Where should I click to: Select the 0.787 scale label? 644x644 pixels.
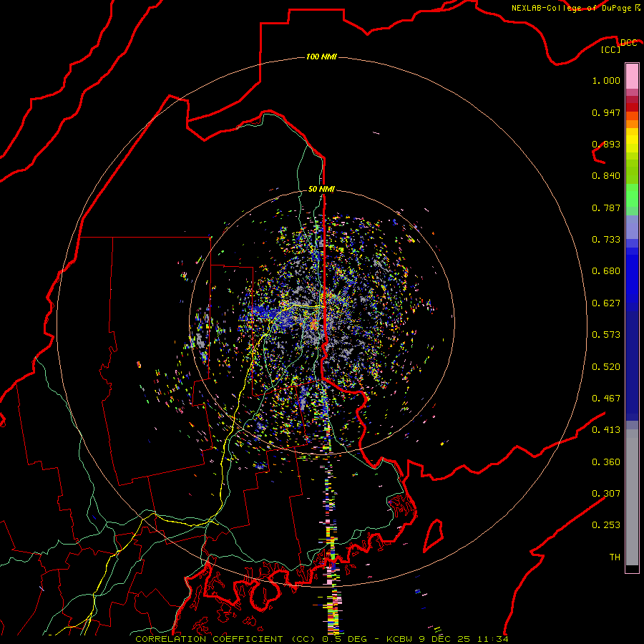click(x=606, y=208)
